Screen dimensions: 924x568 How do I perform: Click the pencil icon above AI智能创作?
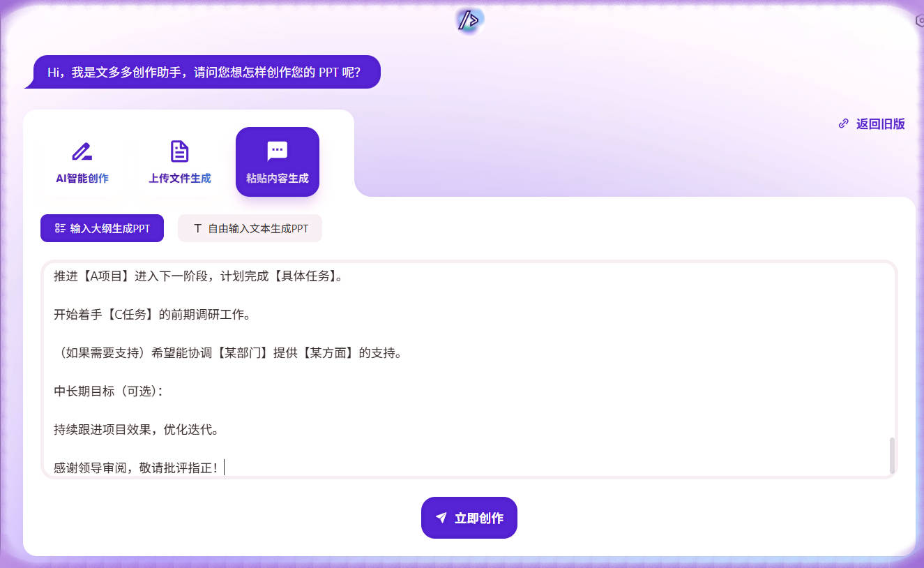point(82,151)
